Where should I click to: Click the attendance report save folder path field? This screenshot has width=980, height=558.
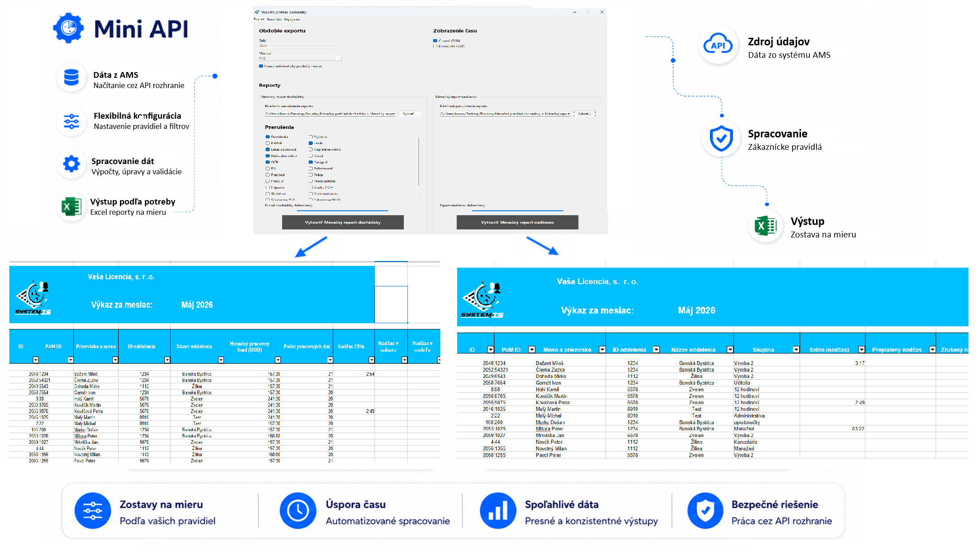point(330,114)
